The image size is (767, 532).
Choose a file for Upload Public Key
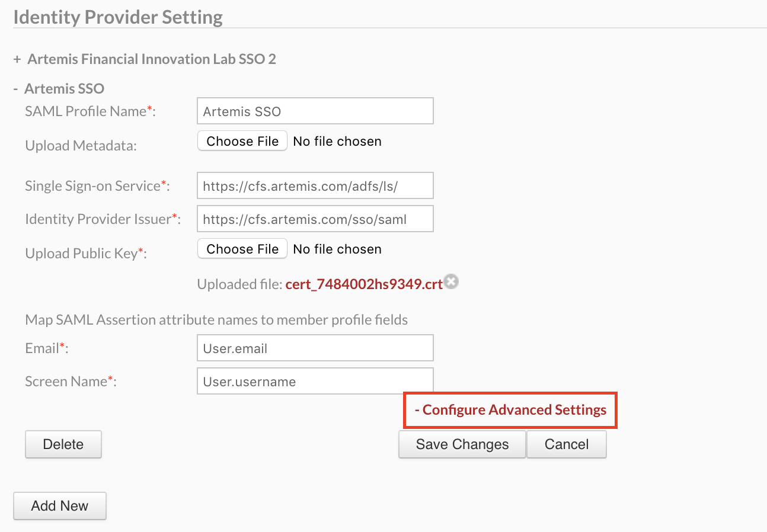(x=242, y=249)
